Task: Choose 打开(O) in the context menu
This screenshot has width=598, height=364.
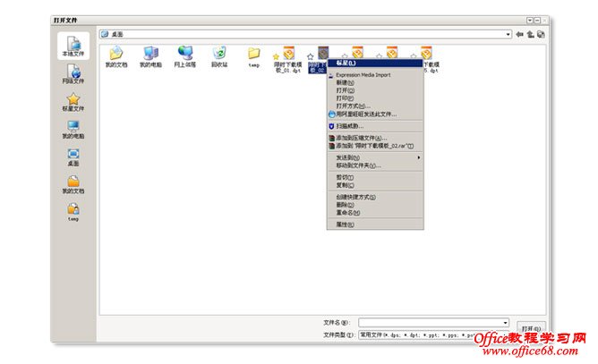Action: tap(375, 90)
